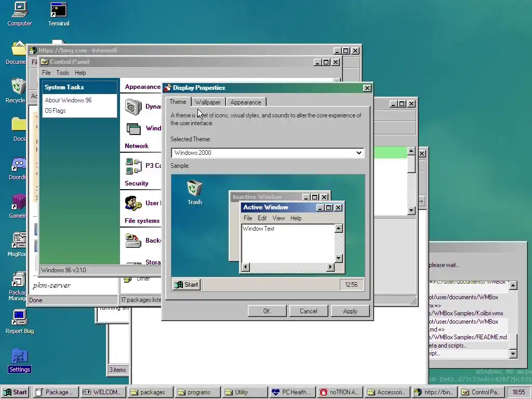The image size is (532, 399).
Task: Click the Windows icon in Control Panel Appearance
Action: [x=134, y=129]
